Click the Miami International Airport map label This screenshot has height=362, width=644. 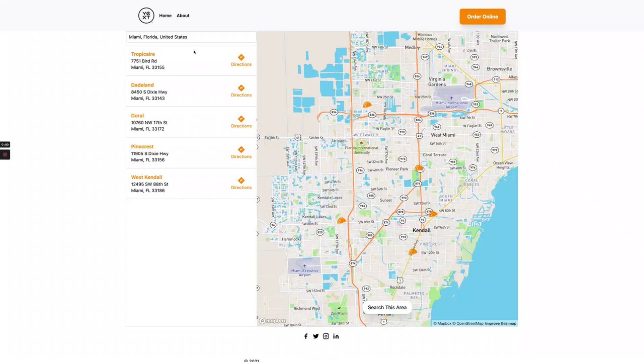[451, 105]
